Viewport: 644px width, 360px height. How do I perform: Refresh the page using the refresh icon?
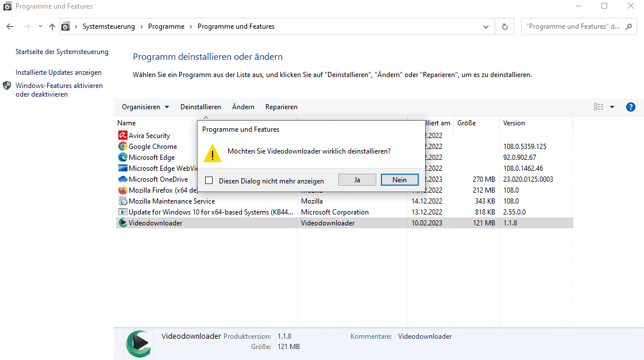click(x=504, y=26)
